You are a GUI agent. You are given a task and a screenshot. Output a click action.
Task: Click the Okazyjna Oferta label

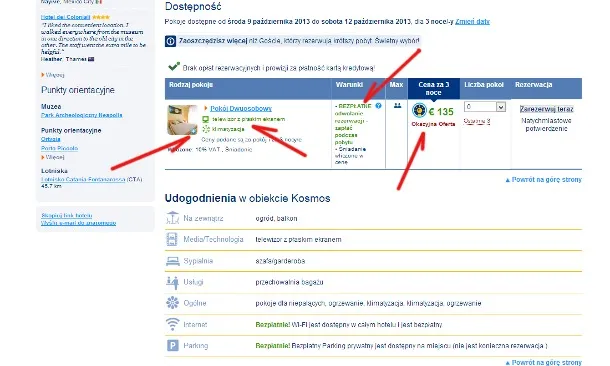pos(433,124)
